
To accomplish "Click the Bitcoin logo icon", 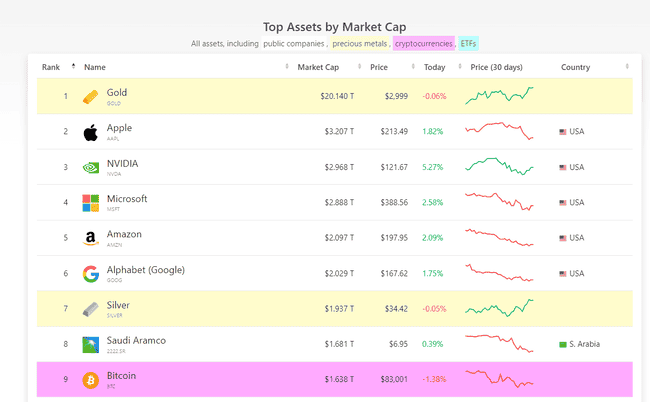I will pos(91,380).
